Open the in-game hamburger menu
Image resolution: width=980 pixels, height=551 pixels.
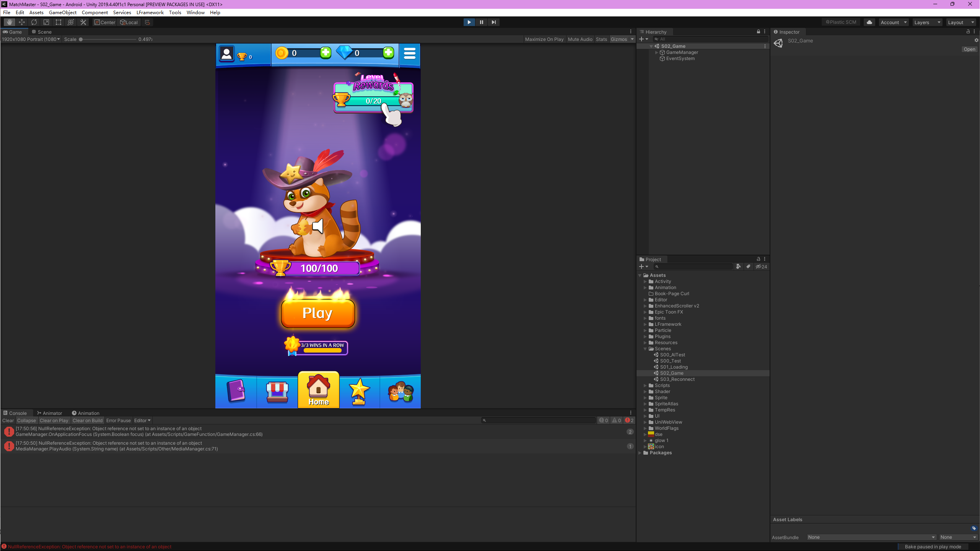pyautogui.click(x=410, y=53)
